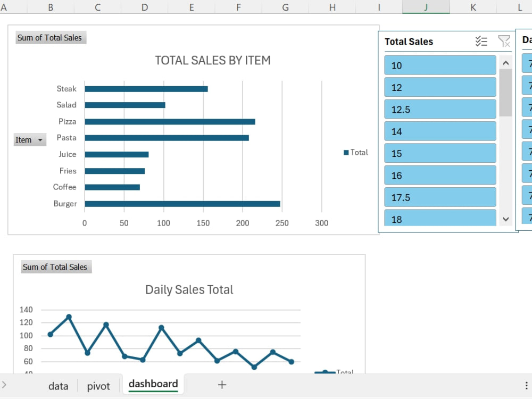Click Sum of Total Sales button in line chart
Viewport: 532px width, 399px height.
tap(56, 267)
